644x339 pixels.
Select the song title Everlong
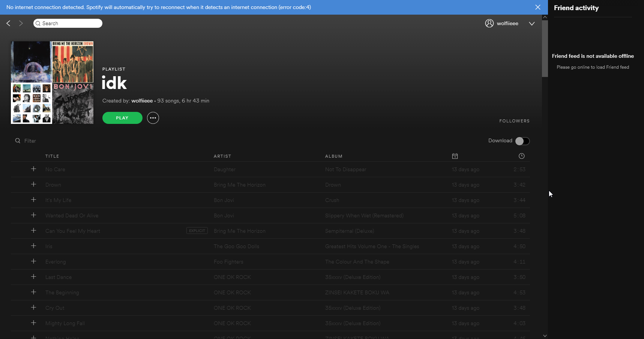pyautogui.click(x=56, y=262)
